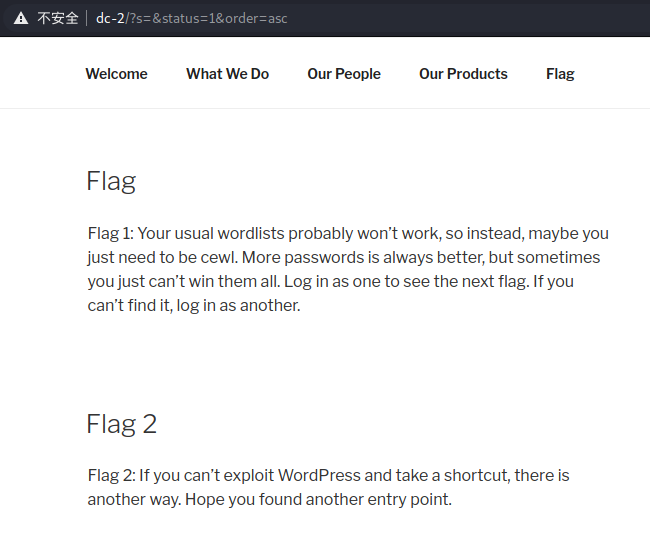Go to the What We Do page
Viewport: 650px width, 536px height.
(x=228, y=74)
